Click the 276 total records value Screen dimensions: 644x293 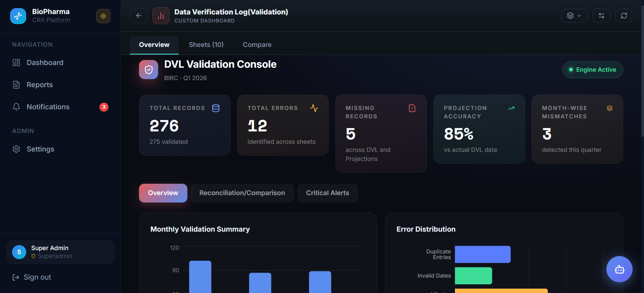(164, 126)
